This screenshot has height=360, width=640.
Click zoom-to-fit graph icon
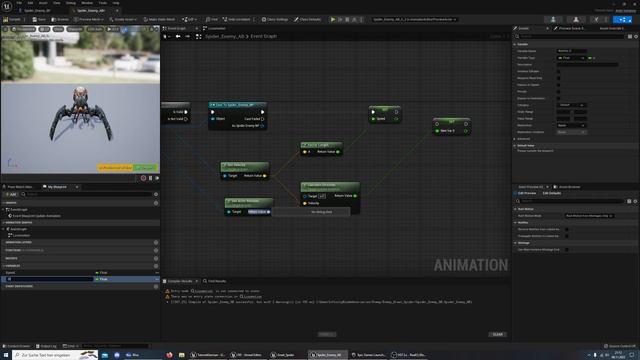[x=198, y=36]
